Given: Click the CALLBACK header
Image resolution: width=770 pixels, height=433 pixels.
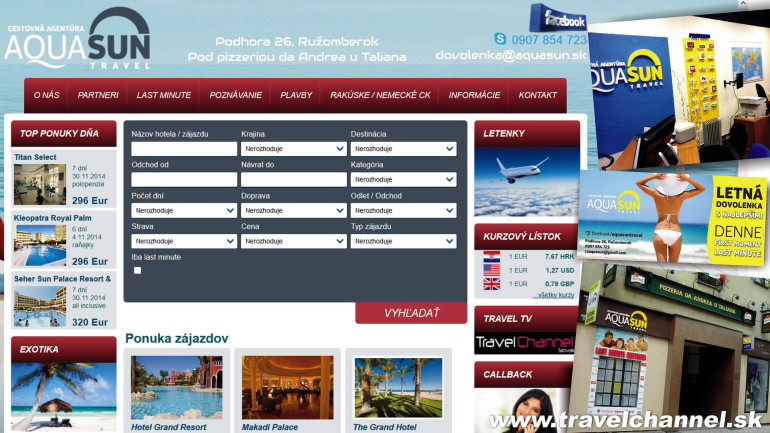Looking at the screenshot, I should click(522, 375).
